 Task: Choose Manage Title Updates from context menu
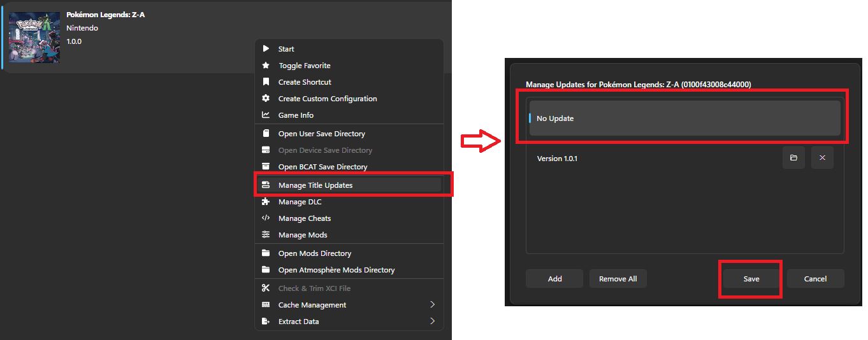pos(315,185)
